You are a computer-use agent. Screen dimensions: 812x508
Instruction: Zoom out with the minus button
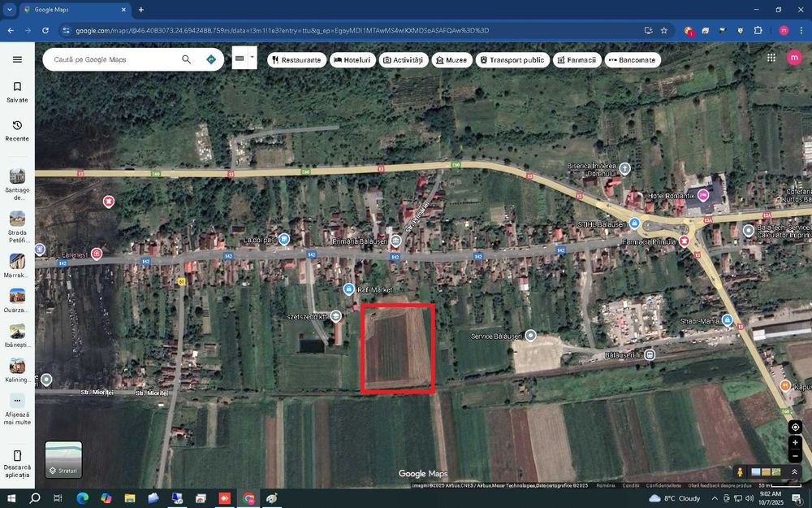coord(795,456)
